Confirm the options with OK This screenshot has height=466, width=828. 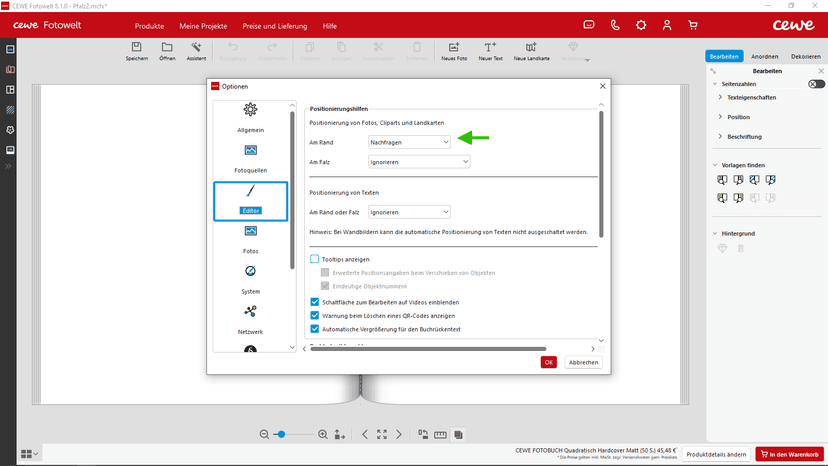pyautogui.click(x=548, y=362)
